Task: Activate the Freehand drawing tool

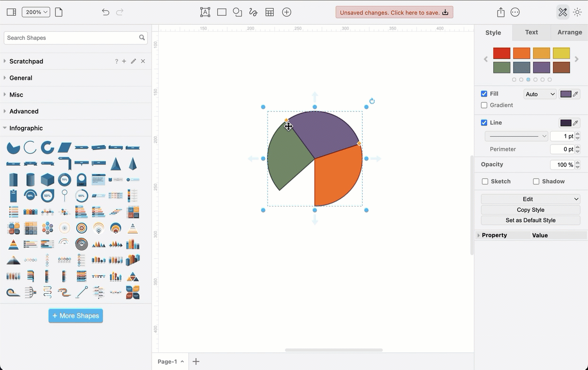Action: pyautogui.click(x=253, y=12)
